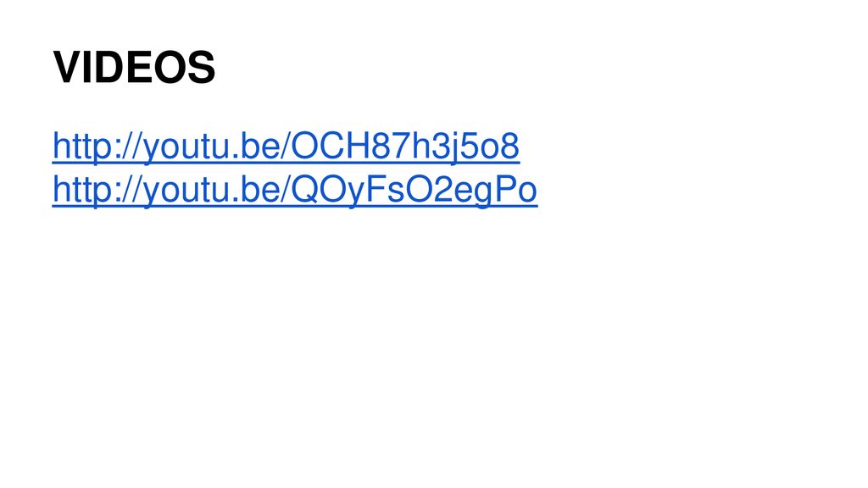Activate the upper http://youtu.be link

pos(286,147)
